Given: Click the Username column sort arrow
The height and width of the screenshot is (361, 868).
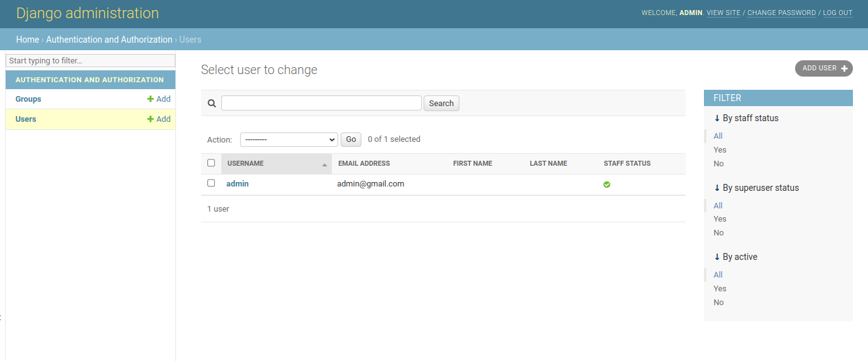Looking at the screenshot, I should 324,164.
